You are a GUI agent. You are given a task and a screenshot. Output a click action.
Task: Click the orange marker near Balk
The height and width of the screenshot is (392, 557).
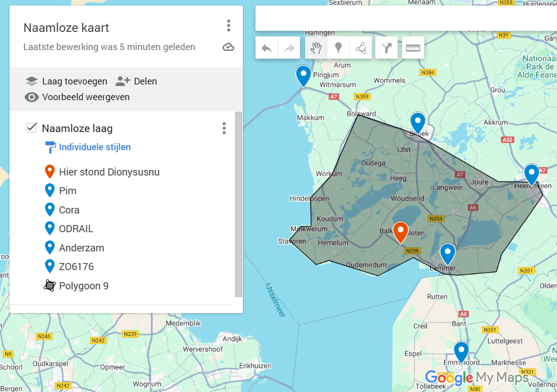(400, 232)
